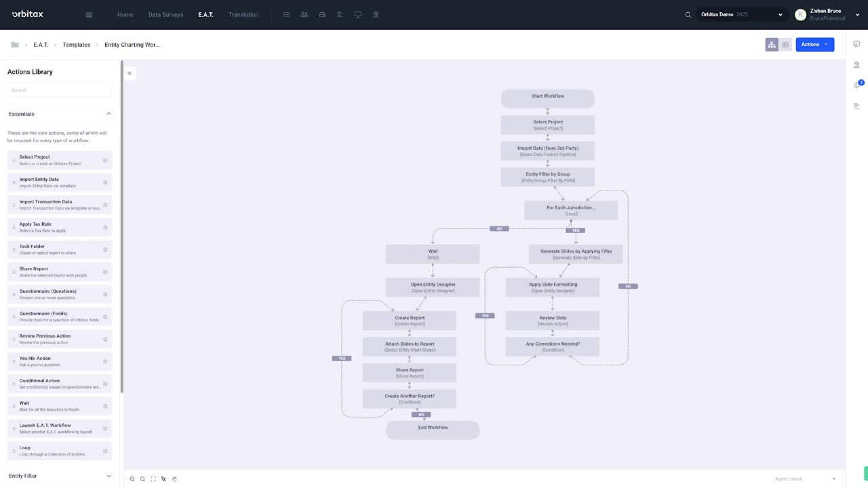The image size is (868, 488).
Task: Switch to the E.A.T. tab
Action: click(205, 14)
